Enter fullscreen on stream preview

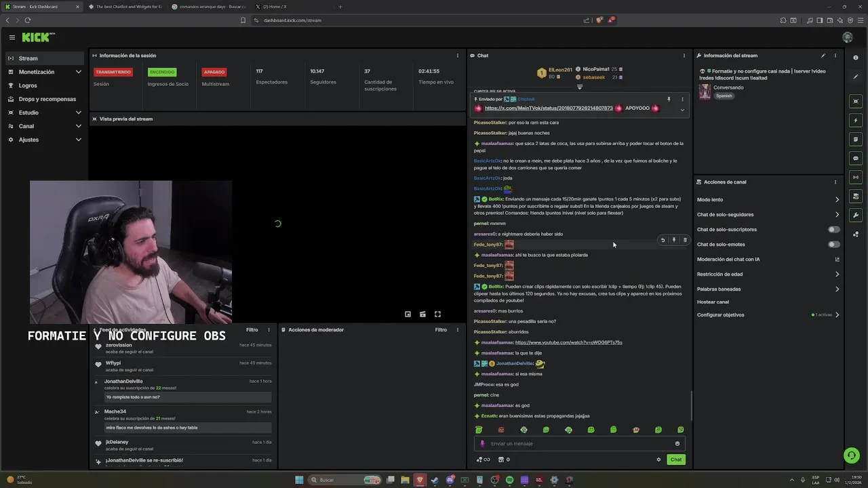(437, 314)
